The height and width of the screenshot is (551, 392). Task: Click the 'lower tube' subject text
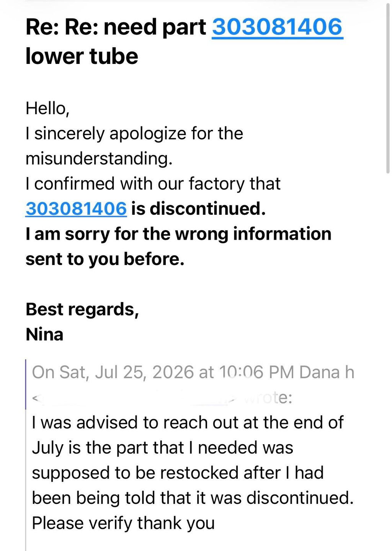pyautogui.click(x=82, y=56)
